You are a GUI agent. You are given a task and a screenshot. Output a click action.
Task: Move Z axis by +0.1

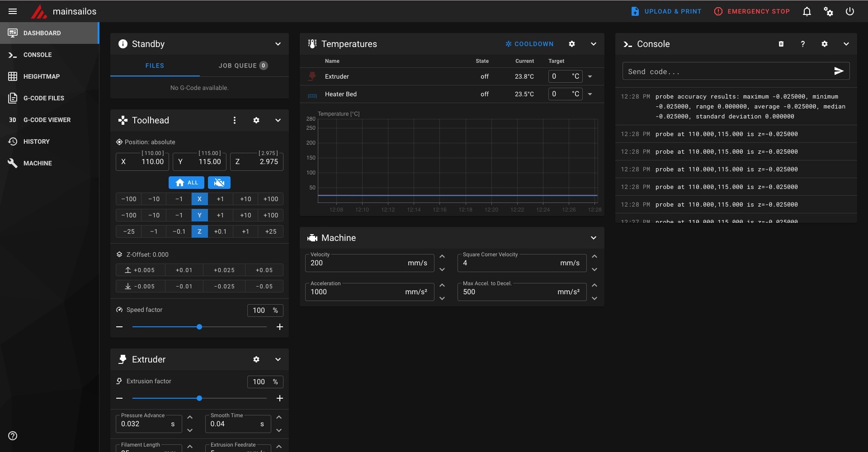[x=220, y=231]
